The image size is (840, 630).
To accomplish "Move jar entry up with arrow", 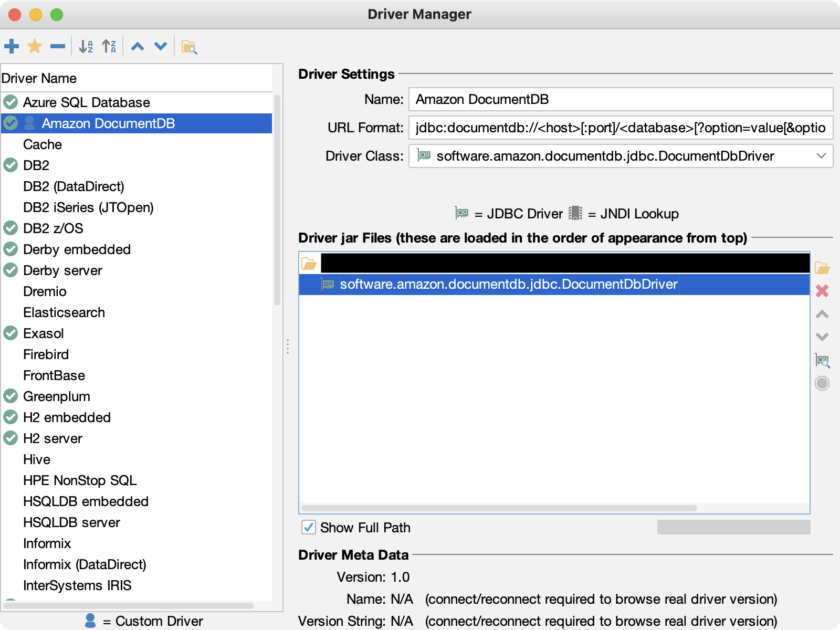I will coord(822,314).
